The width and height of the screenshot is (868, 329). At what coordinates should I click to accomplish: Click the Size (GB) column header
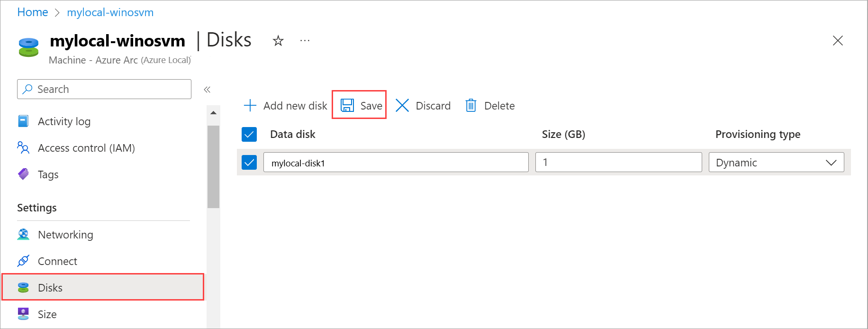563,134
